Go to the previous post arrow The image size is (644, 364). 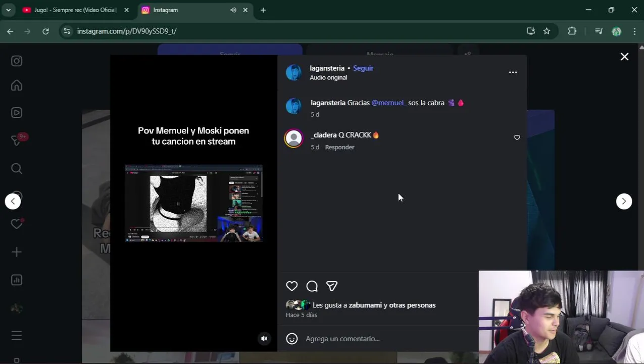click(x=13, y=201)
